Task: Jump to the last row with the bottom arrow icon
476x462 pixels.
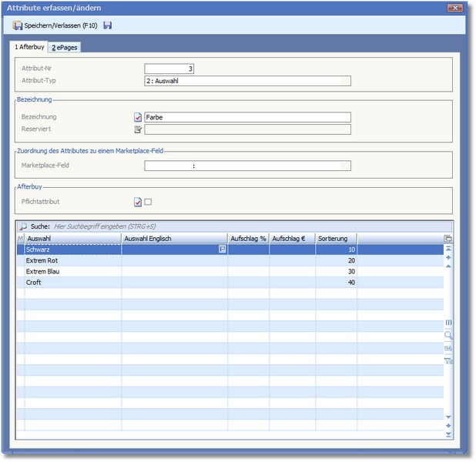Action: click(x=448, y=434)
